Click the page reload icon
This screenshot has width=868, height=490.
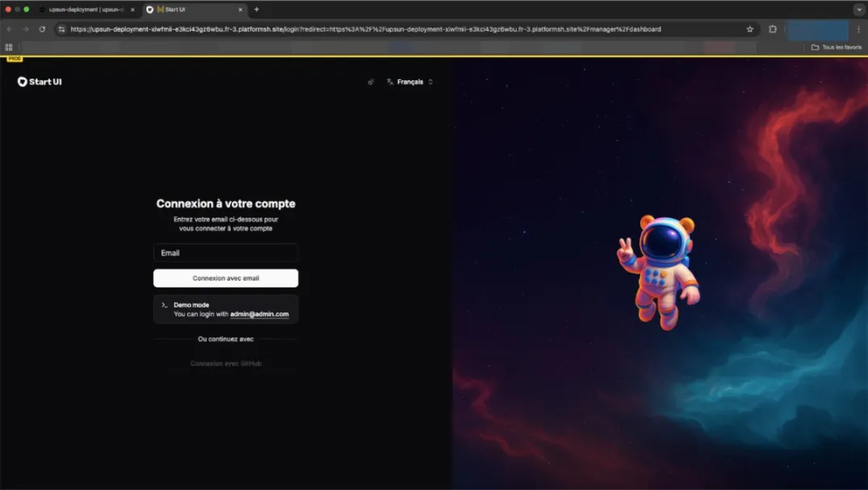click(42, 28)
